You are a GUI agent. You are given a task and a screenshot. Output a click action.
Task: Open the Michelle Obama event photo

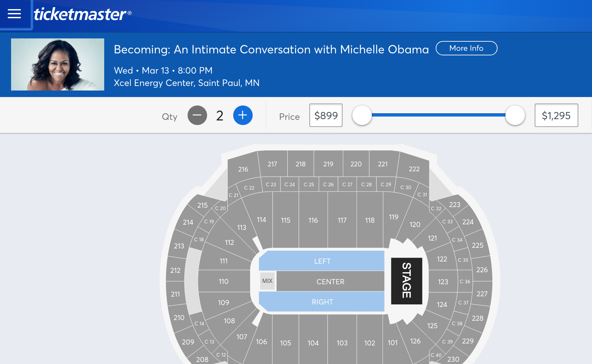(58, 64)
